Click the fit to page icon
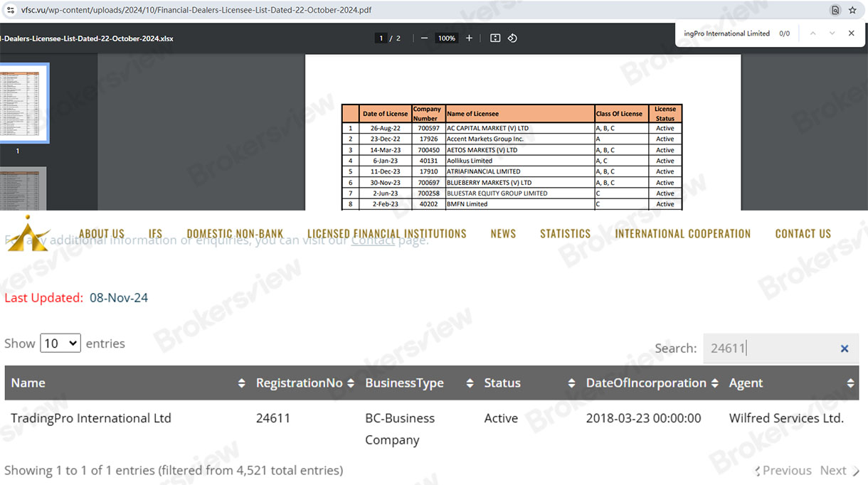This screenshot has height=485, width=868. (495, 38)
